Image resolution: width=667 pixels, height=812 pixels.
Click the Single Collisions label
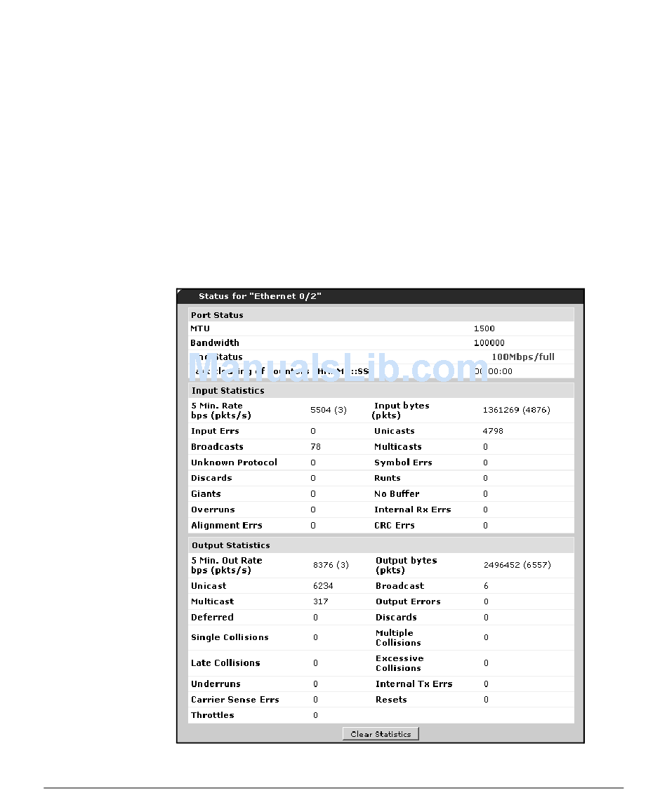point(230,637)
